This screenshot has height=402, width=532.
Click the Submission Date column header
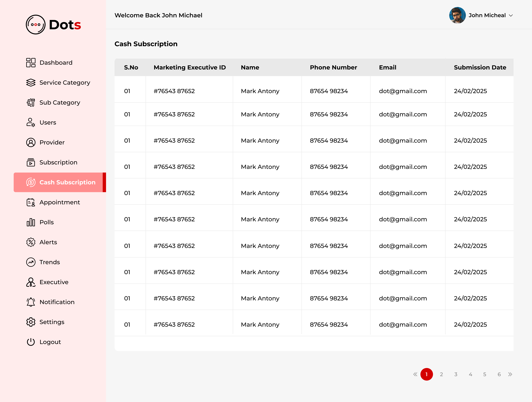[480, 68]
